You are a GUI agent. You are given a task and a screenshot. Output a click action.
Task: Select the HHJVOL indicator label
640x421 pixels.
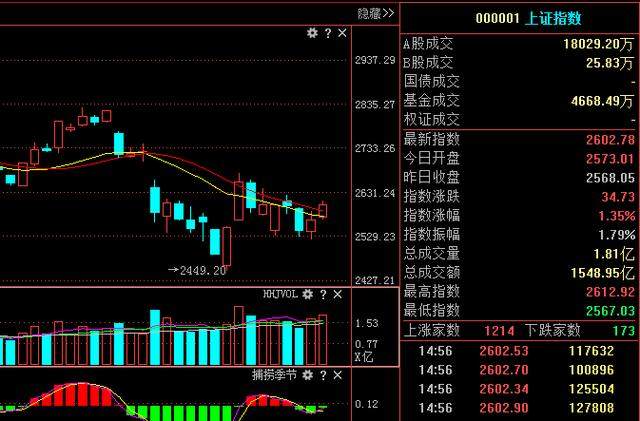pyautogui.click(x=280, y=294)
